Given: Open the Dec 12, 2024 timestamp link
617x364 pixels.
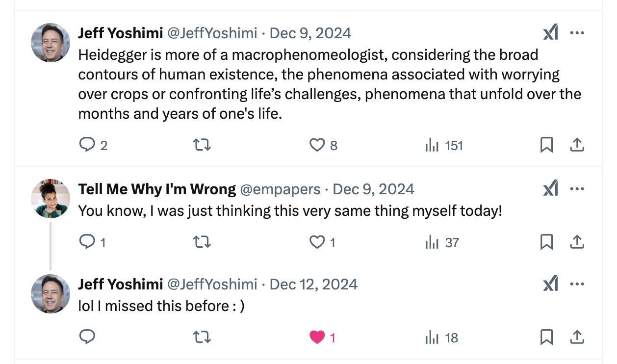Looking at the screenshot, I should tap(313, 284).
